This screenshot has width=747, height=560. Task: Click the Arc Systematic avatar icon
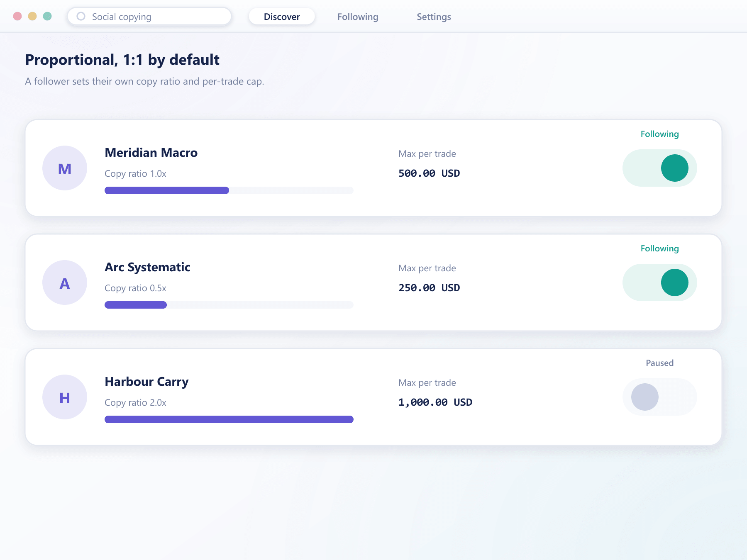coord(65,282)
